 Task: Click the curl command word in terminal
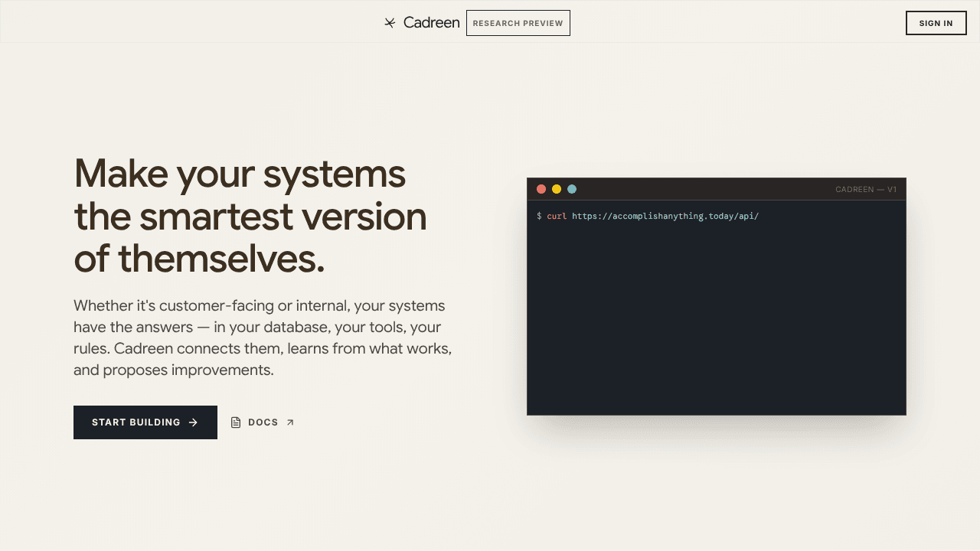tap(557, 217)
